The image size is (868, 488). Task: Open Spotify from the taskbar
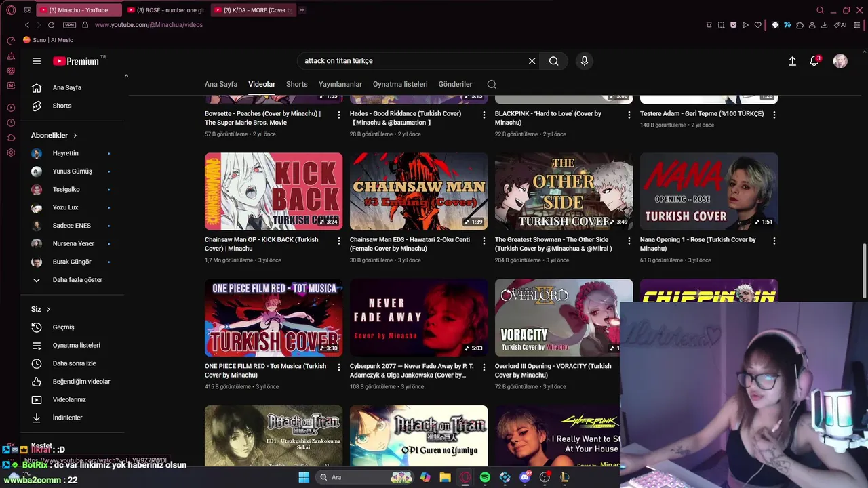(x=485, y=477)
